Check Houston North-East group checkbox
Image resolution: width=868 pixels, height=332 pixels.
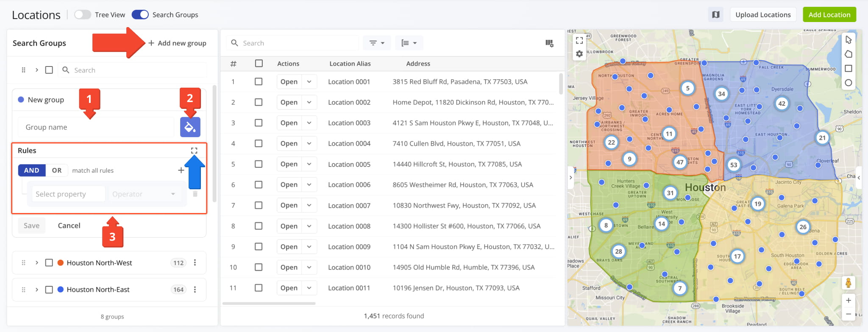tap(49, 289)
